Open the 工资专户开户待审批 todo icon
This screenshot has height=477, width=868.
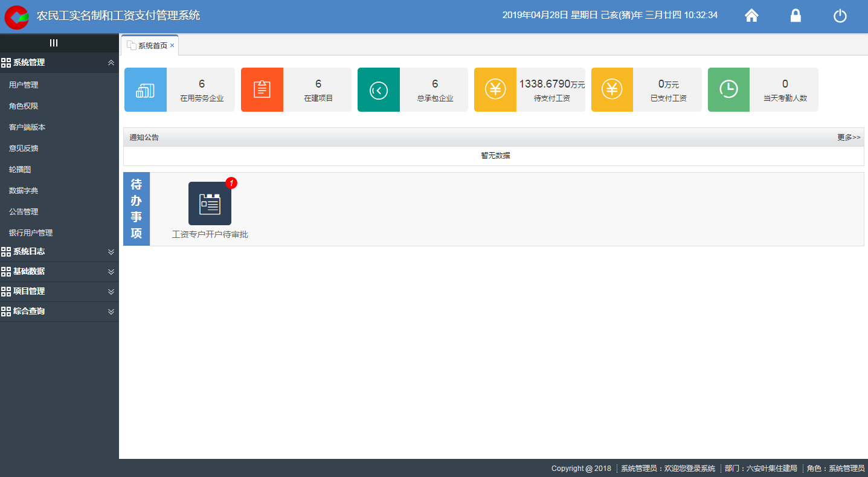point(210,203)
